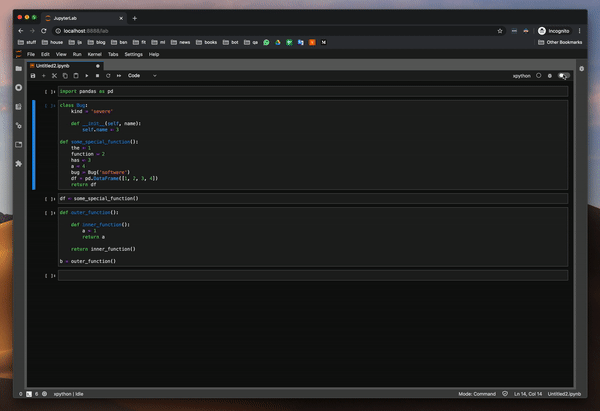600x411 pixels.
Task: Open the Incognito profile button
Action: click(554, 31)
